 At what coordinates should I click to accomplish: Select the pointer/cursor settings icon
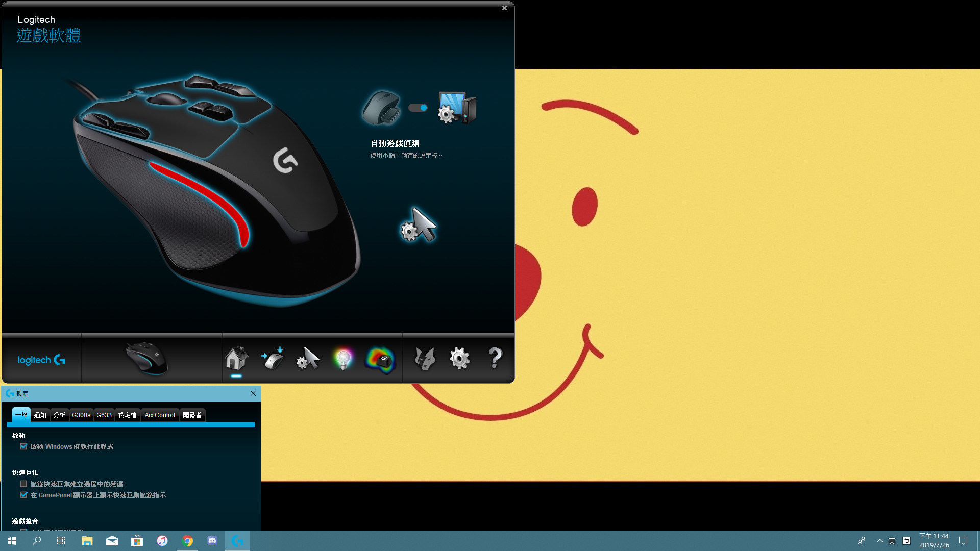(x=308, y=359)
